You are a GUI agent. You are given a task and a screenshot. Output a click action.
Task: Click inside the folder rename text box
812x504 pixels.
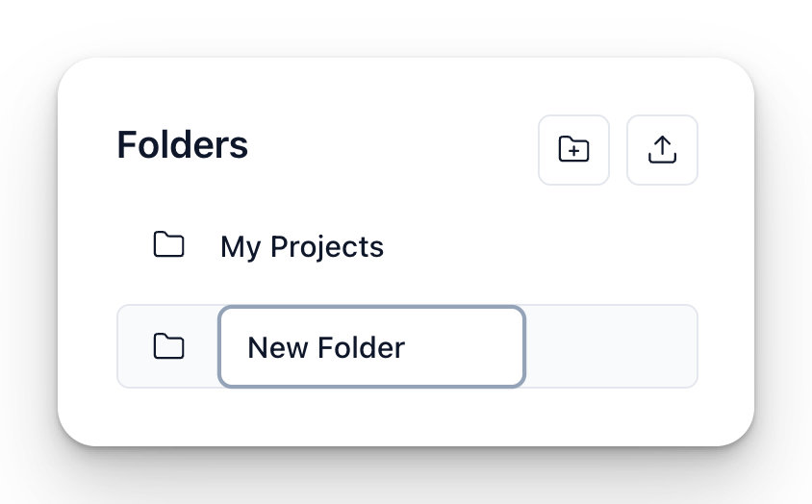(371, 346)
